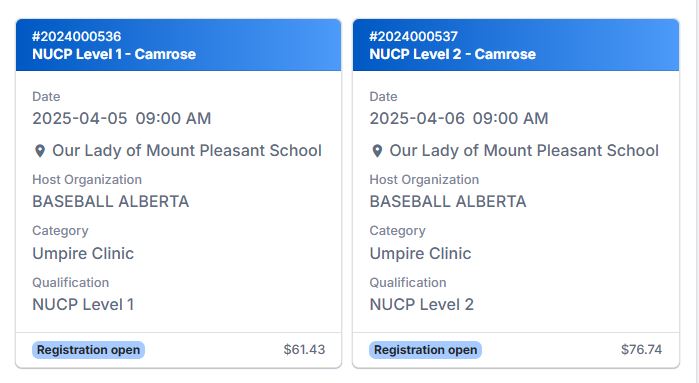This screenshot has height=383, width=699.
Task: Click Our Lady of Mount Pleasant School on Level 1 card
Action: pyautogui.click(x=187, y=151)
